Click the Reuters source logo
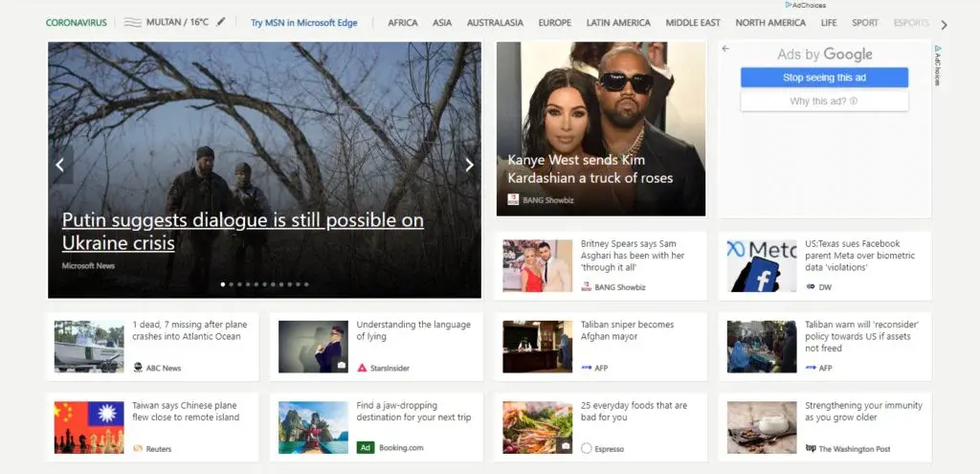 [138, 448]
